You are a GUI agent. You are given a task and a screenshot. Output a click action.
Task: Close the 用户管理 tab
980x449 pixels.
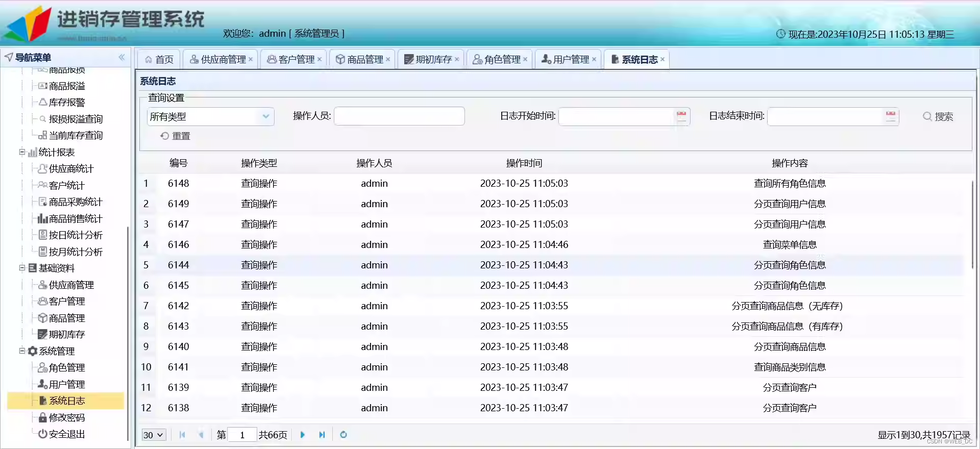[594, 59]
